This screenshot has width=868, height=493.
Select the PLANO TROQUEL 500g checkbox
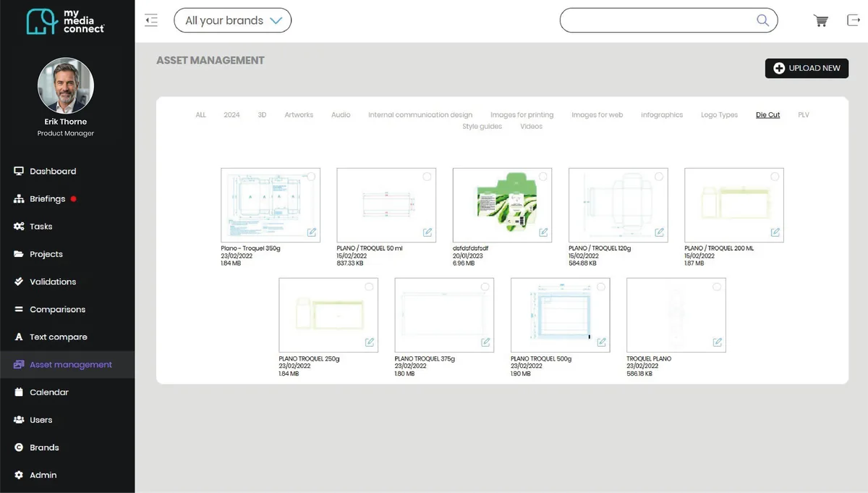600,287
